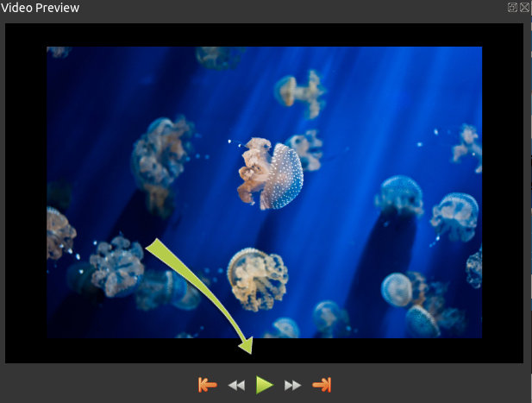532x403 pixels.
Task: Close the Video Preview panel
Action: [524, 7]
